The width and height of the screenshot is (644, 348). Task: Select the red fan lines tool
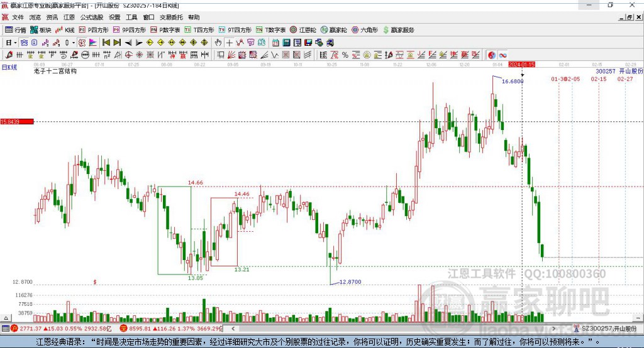(x=231, y=55)
